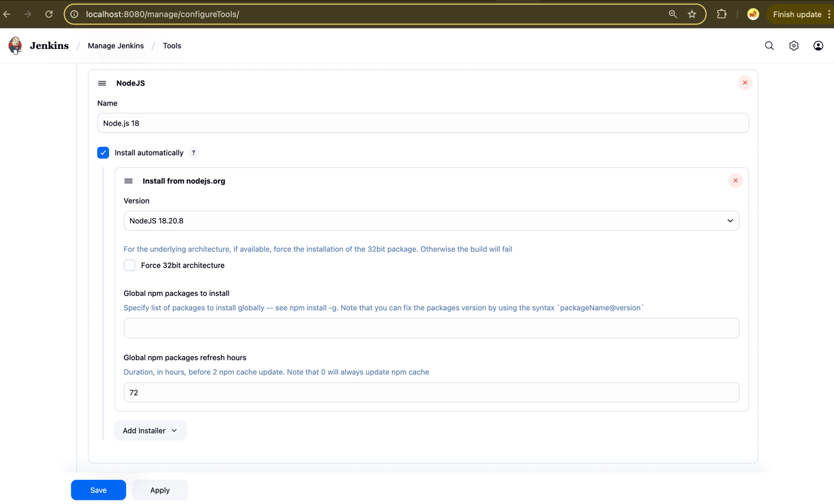Image resolution: width=834 pixels, height=504 pixels.
Task: Click the NodeJS section drag handle
Action: tap(102, 83)
